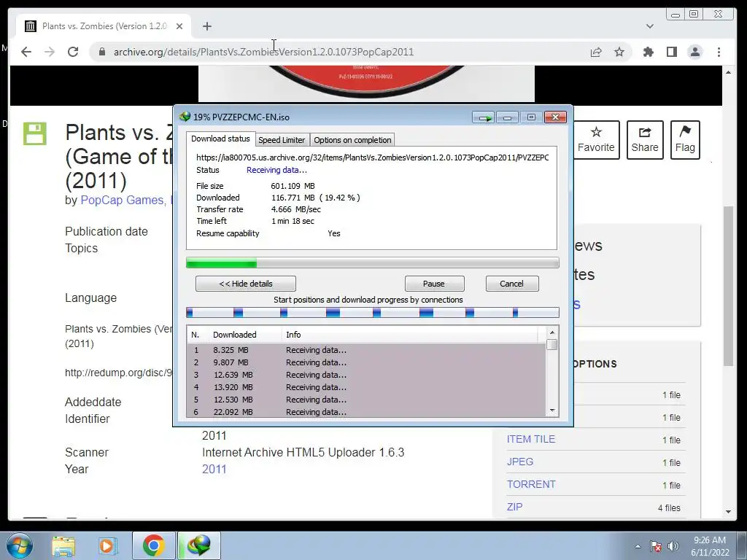Click the green floppy disk software icon
Image resolution: width=747 pixels, height=560 pixels.
(x=35, y=133)
